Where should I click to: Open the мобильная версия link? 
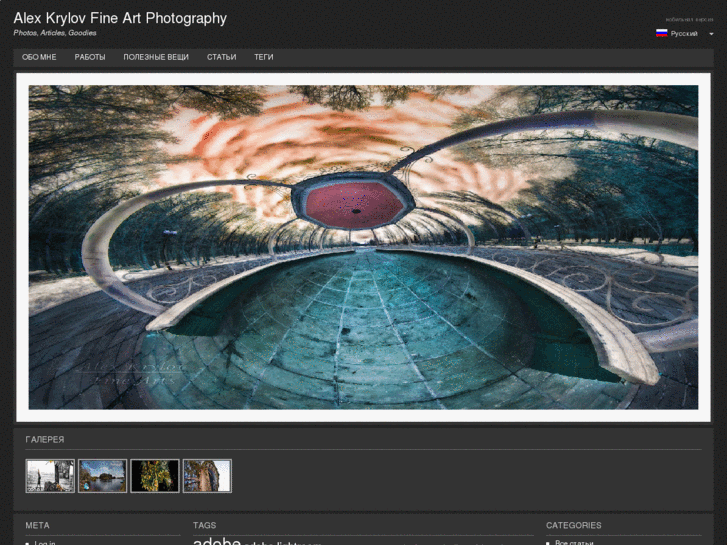(689, 19)
